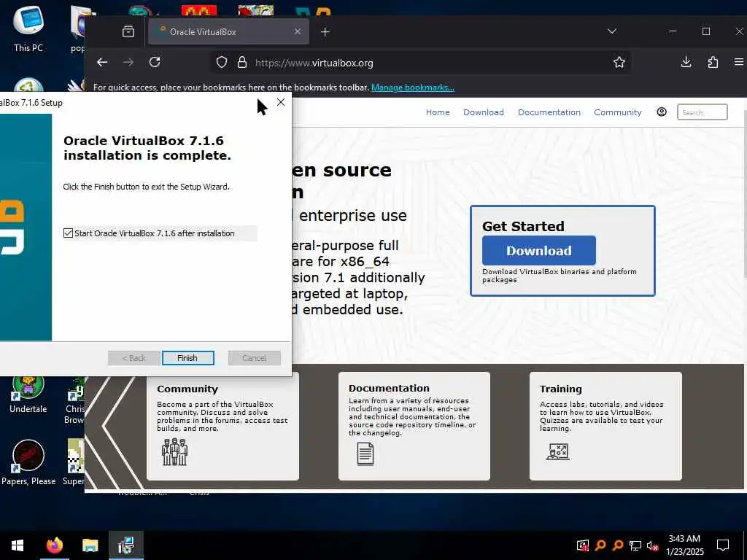Bookmark this page with the star
747x560 pixels.
[619, 63]
